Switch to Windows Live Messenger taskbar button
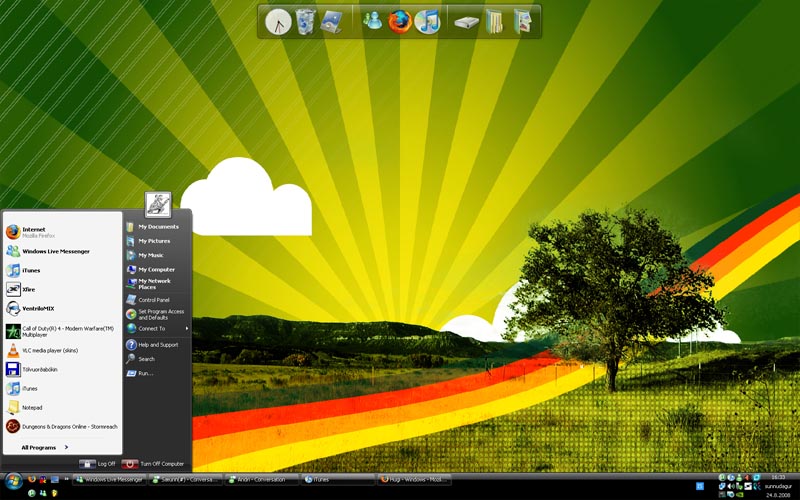 click(110, 480)
